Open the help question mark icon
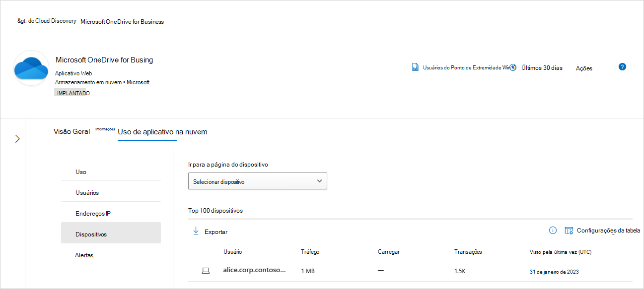The width and height of the screenshot is (644, 289). tap(622, 66)
